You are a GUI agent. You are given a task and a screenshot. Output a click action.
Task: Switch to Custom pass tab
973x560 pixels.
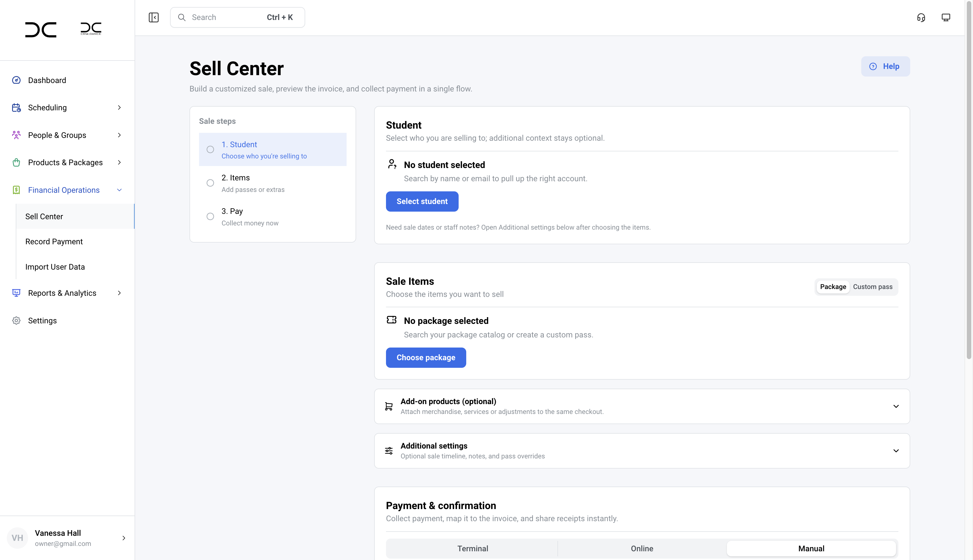click(872, 287)
